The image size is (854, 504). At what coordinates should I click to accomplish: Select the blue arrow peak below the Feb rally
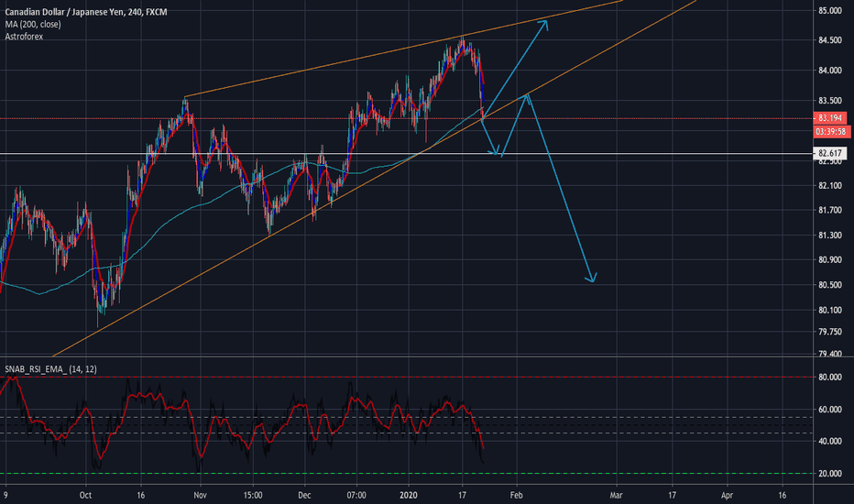[527, 95]
